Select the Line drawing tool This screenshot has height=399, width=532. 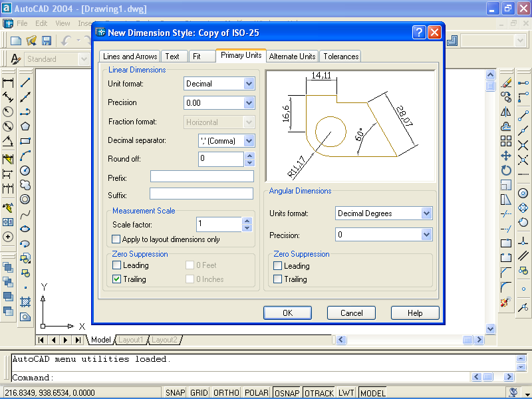tap(25, 82)
